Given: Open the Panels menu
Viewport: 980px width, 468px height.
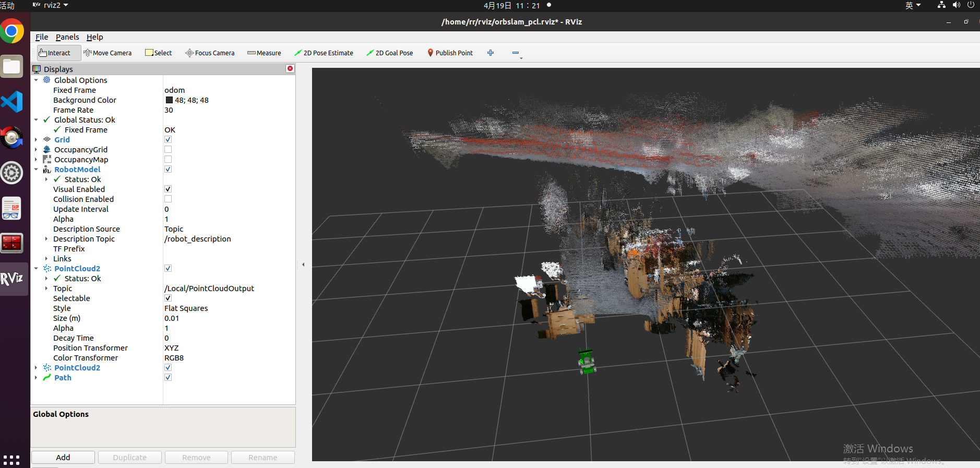Looking at the screenshot, I should pos(67,37).
